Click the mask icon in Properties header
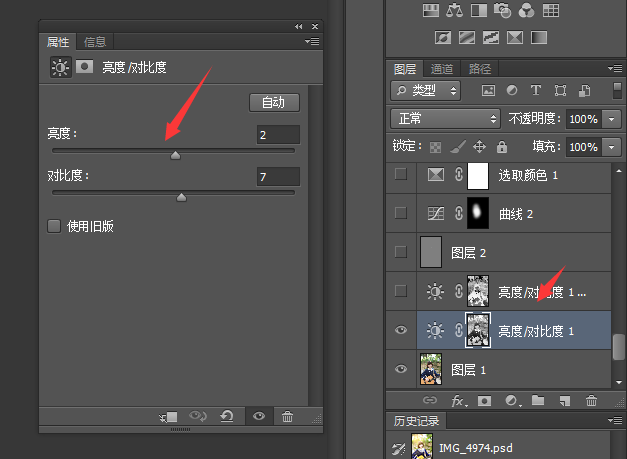 point(84,66)
